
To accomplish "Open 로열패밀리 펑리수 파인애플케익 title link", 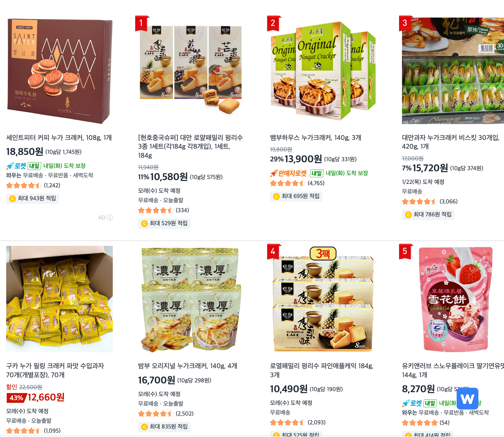I will click(x=322, y=370).
